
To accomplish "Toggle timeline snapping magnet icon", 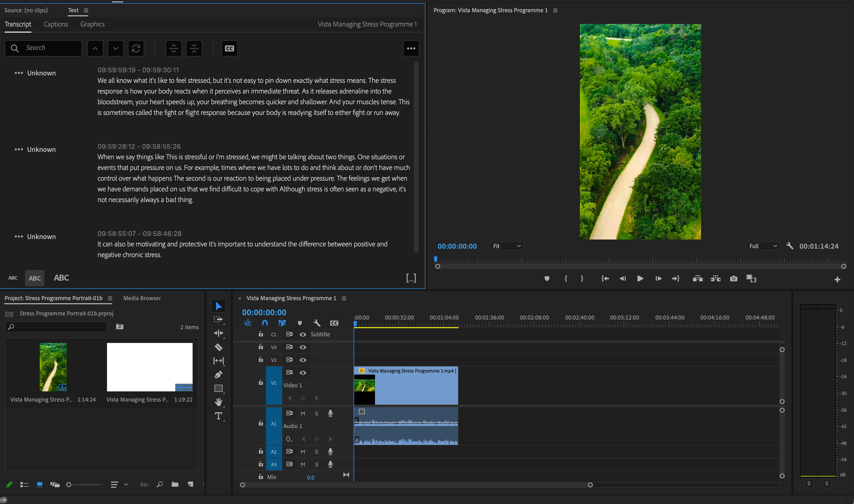I will click(x=265, y=323).
